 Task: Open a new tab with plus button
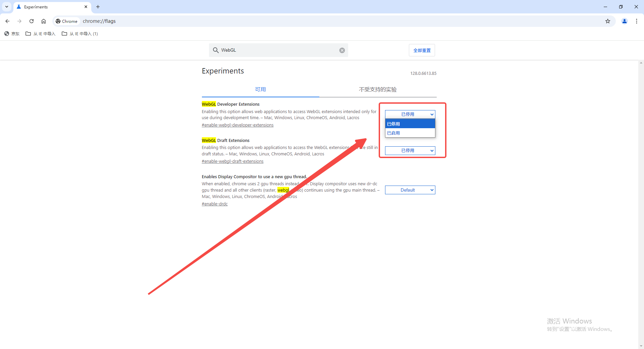pos(98,7)
